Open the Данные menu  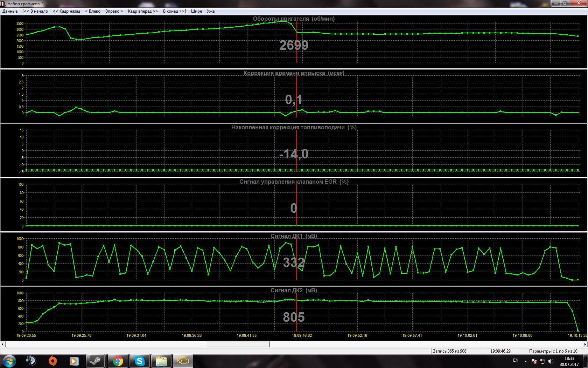[x=10, y=11]
